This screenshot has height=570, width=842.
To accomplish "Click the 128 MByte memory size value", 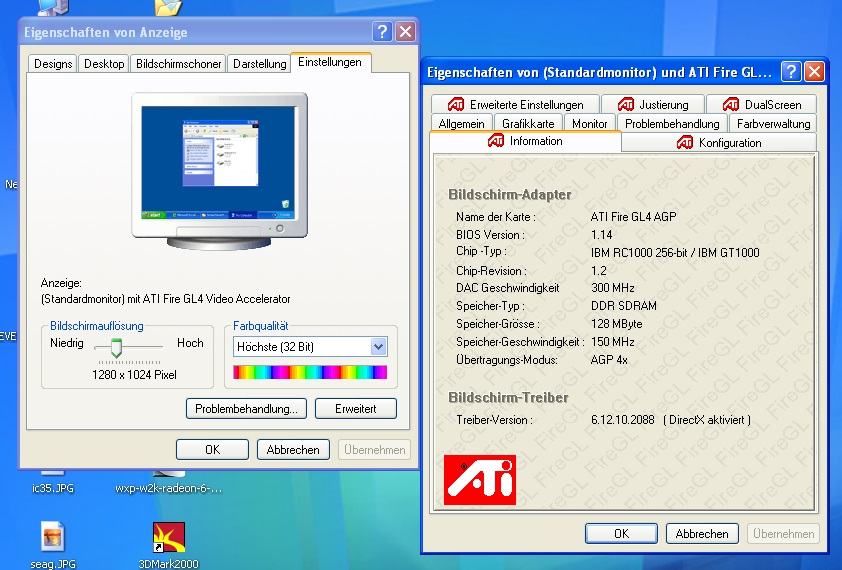I will tap(616, 324).
